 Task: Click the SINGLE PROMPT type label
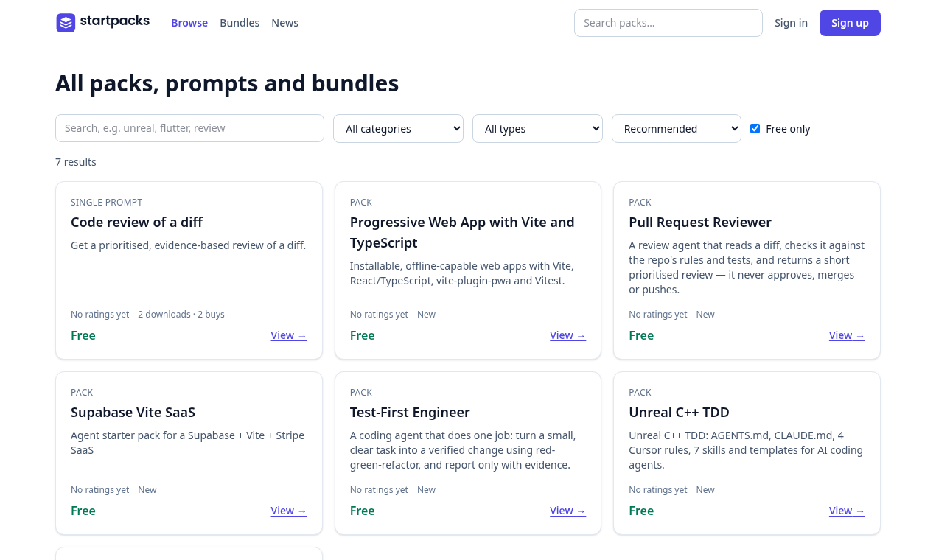pyautogui.click(x=107, y=203)
